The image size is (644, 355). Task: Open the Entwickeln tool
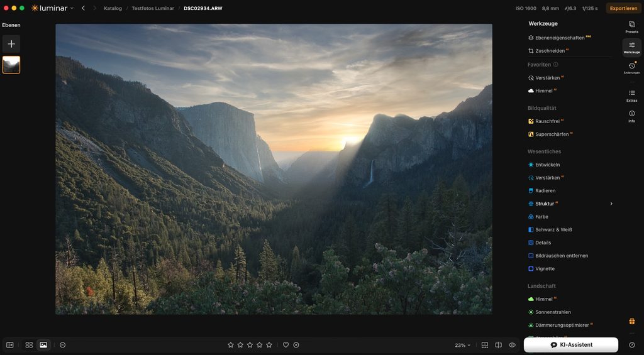(544, 165)
